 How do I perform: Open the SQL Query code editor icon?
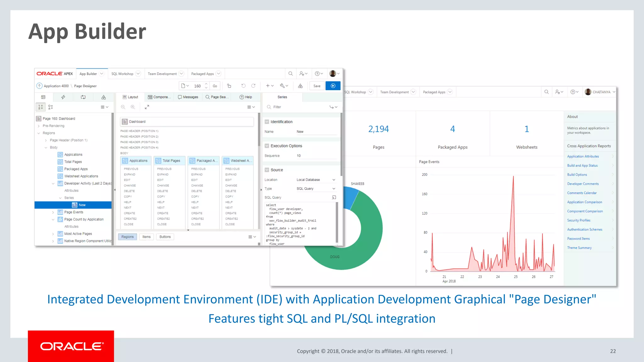pos(334,197)
